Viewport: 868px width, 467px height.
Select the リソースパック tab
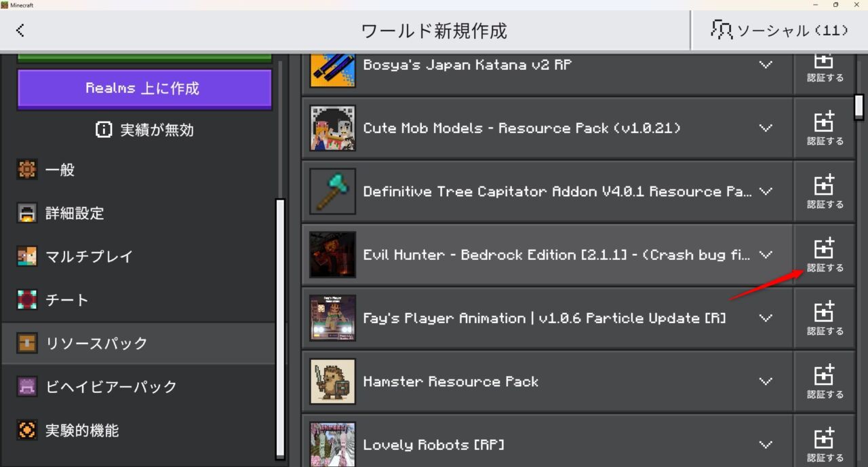coord(138,343)
